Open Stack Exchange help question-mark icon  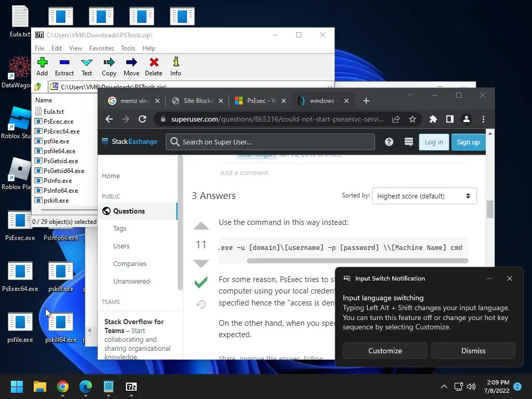click(x=389, y=142)
